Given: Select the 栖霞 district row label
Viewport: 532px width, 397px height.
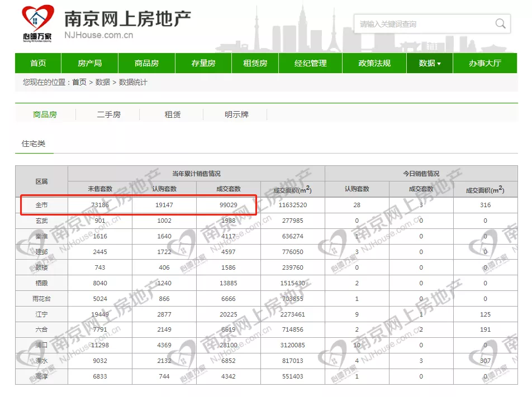Looking at the screenshot, I should tap(41, 283).
